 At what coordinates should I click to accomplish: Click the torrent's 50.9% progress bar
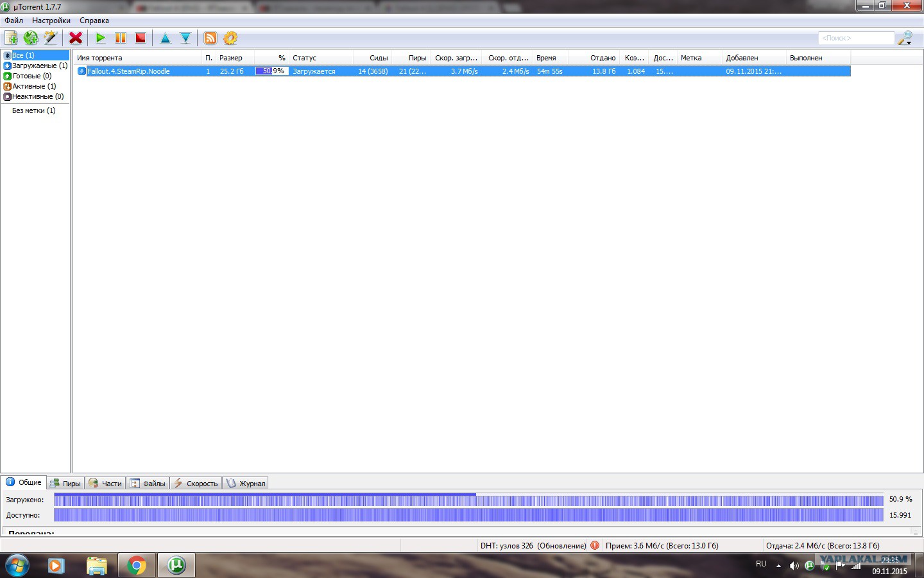click(271, 71)
